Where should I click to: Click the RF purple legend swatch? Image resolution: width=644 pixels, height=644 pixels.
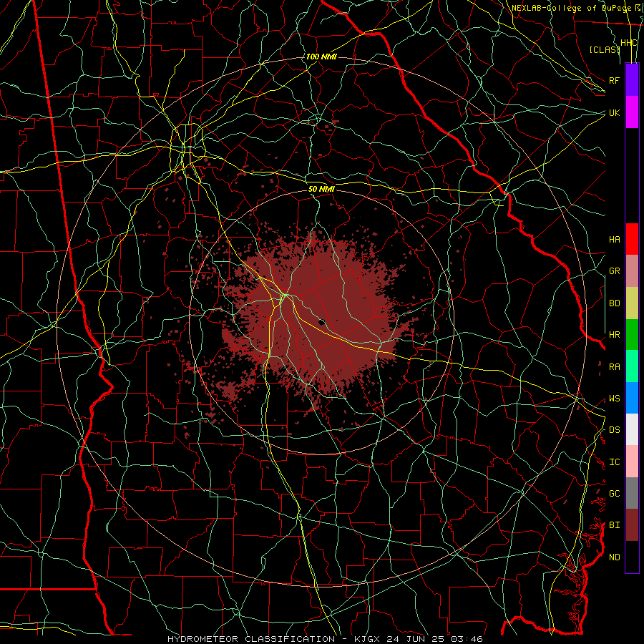click(x=632, y=80)
